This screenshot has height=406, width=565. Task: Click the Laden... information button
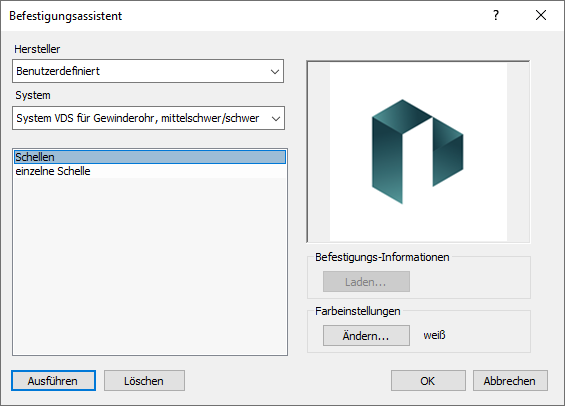coord(366,281)
